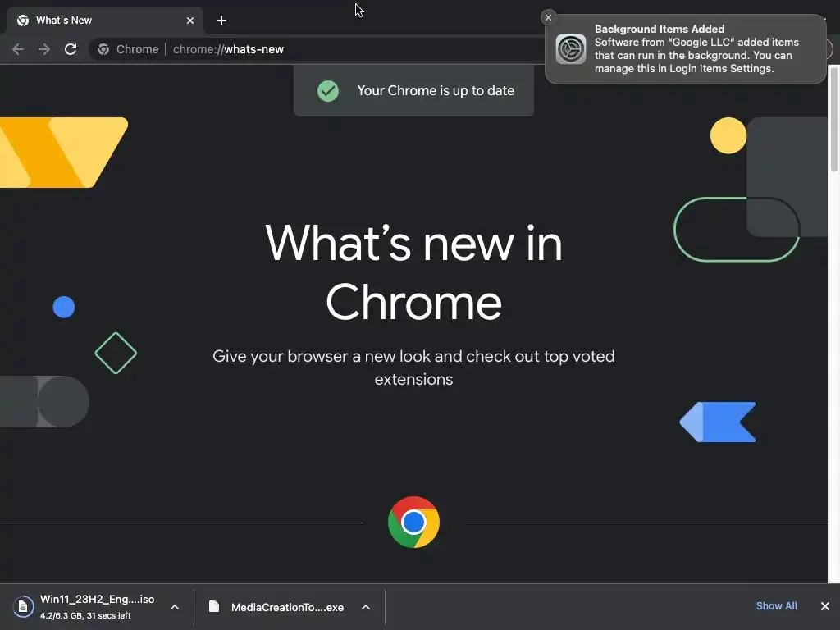Reload the What's New page
The width and height of the screenshot is (840, 630).
(x=71, y=49)
